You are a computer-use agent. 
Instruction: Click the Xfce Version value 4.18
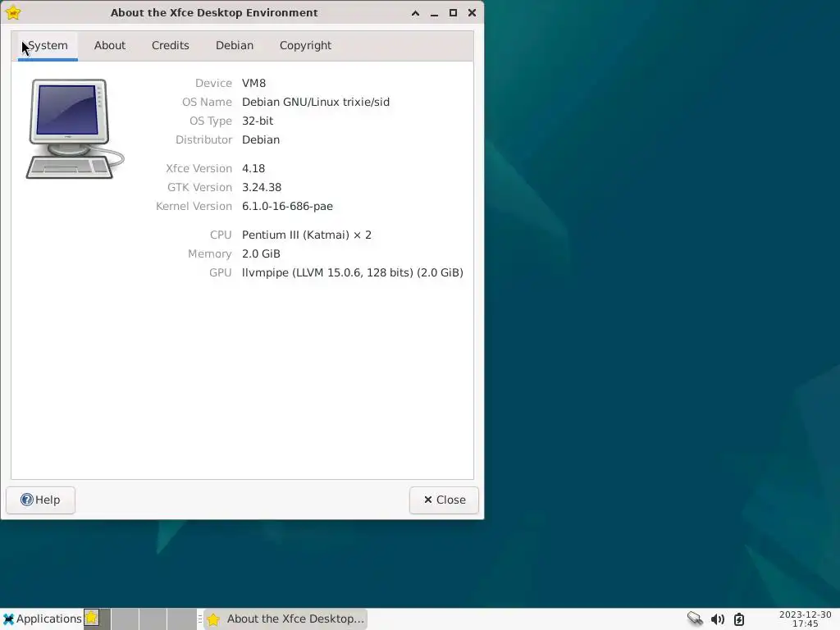pos(253,168)
